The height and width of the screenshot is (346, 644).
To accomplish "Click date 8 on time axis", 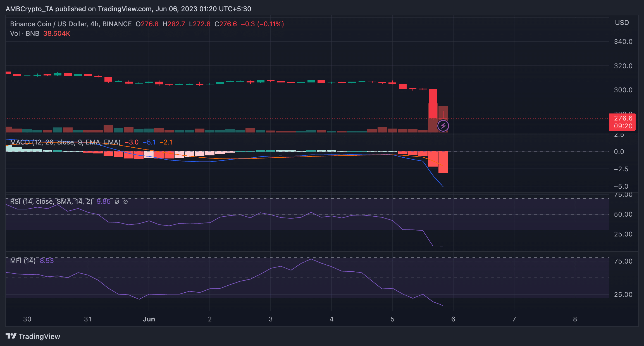I will click(x=575, y=319).
